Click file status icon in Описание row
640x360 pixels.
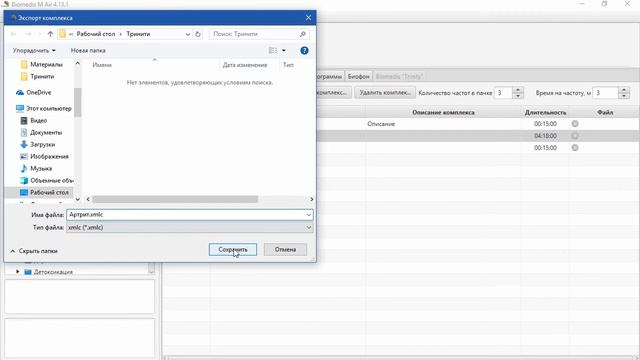[575, 124]
